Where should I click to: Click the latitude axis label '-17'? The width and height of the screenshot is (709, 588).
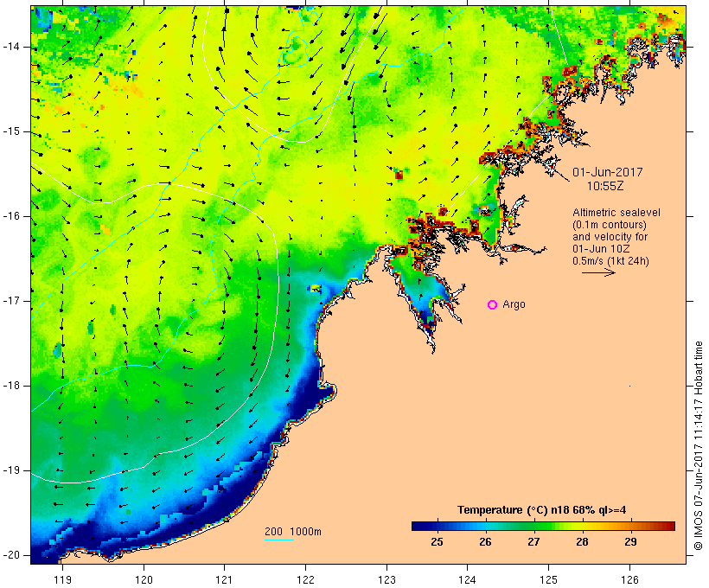pyautogui.click(x=11, y=301)
